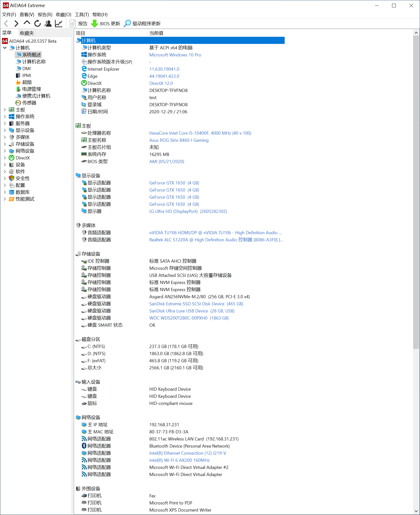Open the WDC WDS200T2B0C-00PXH0 link
The height and width of the screenshot is (515, 420).
(x=189, y=318)
